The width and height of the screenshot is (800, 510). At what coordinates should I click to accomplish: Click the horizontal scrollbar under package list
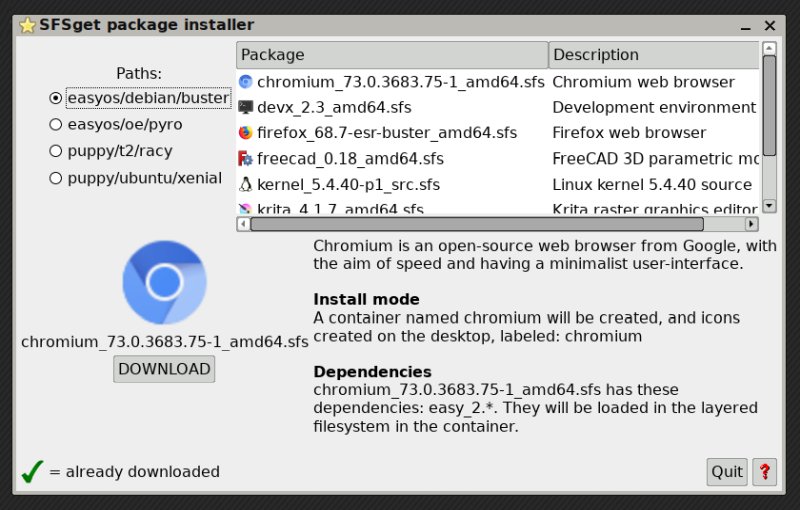[500, 224]
